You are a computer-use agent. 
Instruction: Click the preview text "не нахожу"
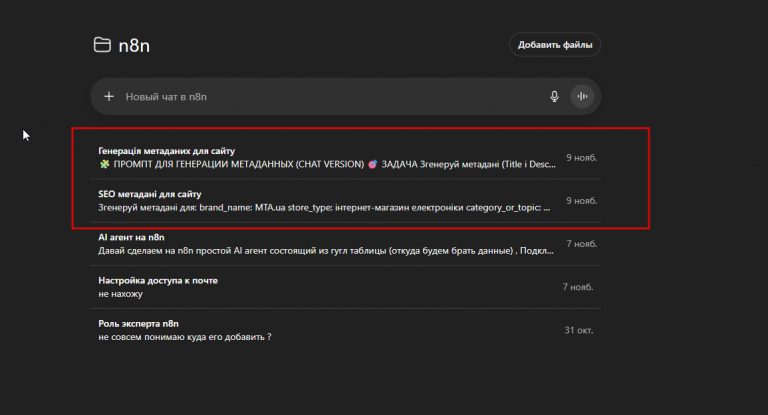121,295
